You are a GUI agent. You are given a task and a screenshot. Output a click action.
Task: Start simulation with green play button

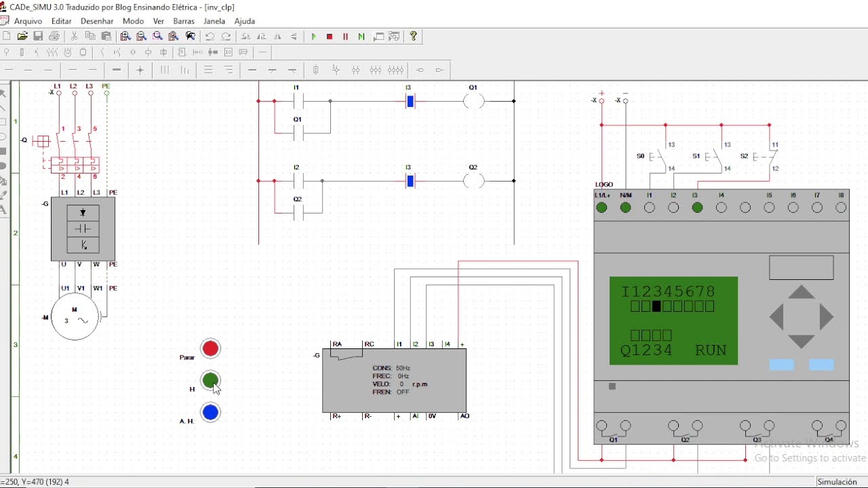coord(313,37)
